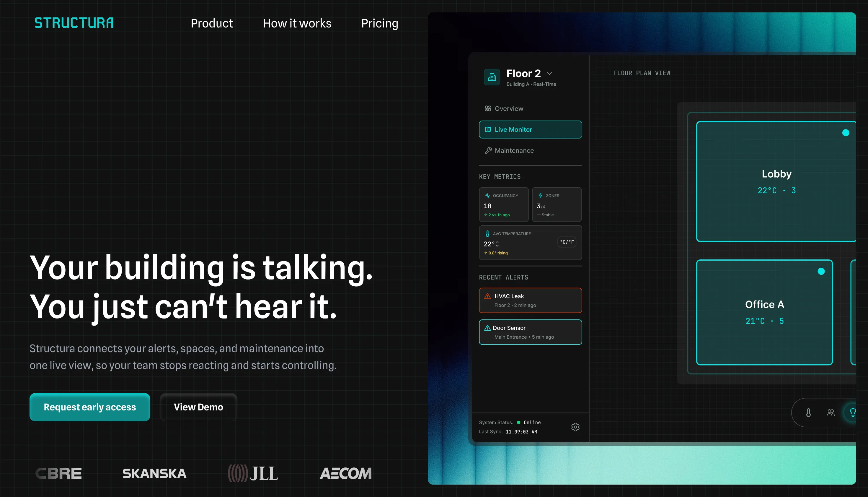Viewport: 868px width, 497px height.
Task: Click the HVAC Leak warning triangle icon
Action: coord(488,296)
